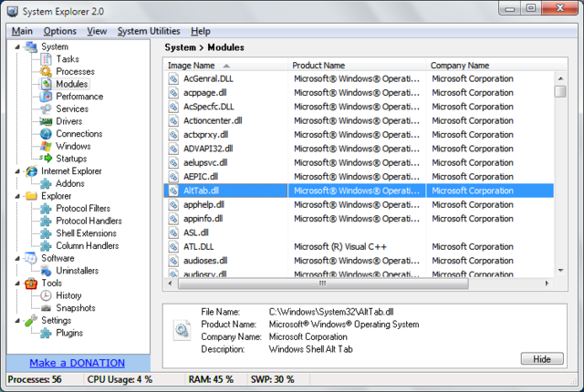Open the View menu

[97, 31]
